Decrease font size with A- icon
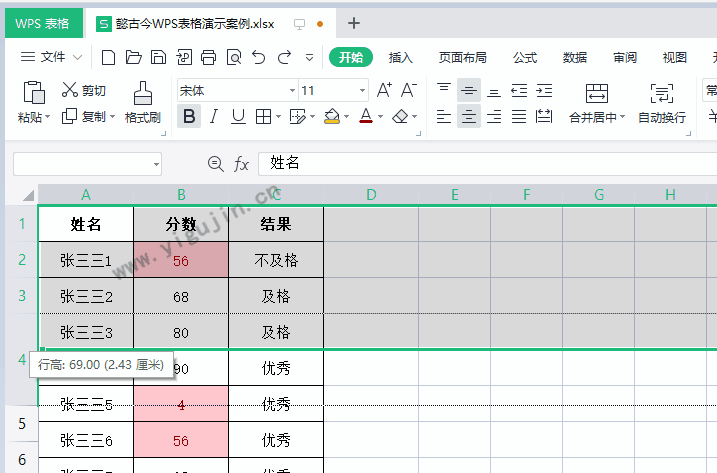Image resolution: width=717 pixels, height=473 pixels. (409, 90)
